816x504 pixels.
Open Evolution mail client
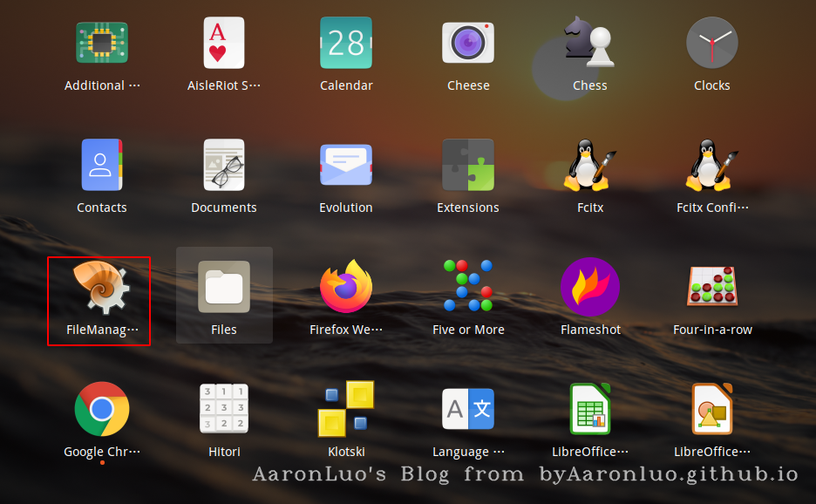(346, 165)
